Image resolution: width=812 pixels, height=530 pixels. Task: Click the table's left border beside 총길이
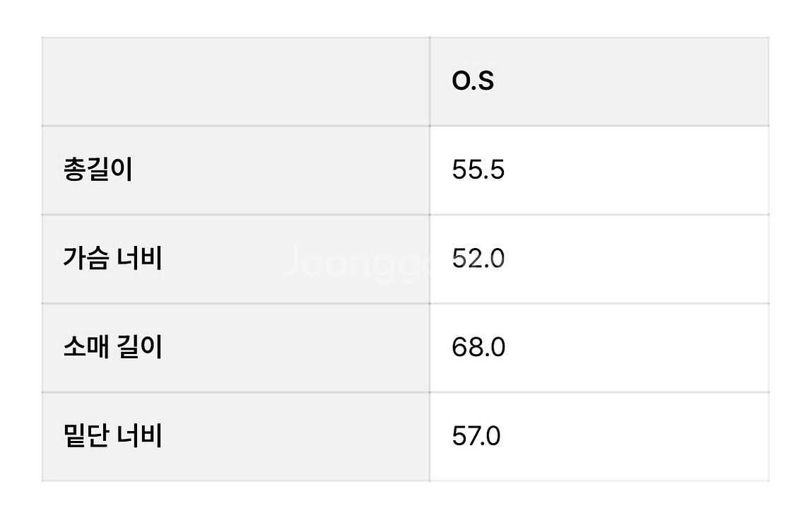42,170
